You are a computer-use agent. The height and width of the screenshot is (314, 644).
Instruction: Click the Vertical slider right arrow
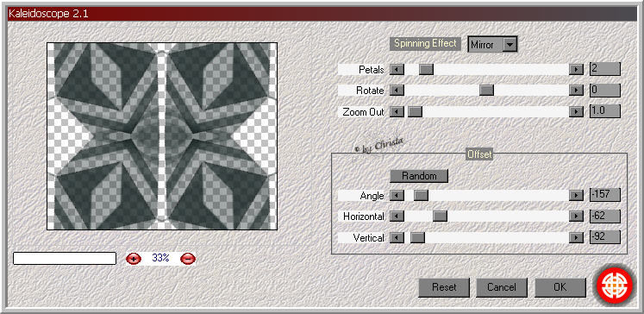(x=576, y=237)
